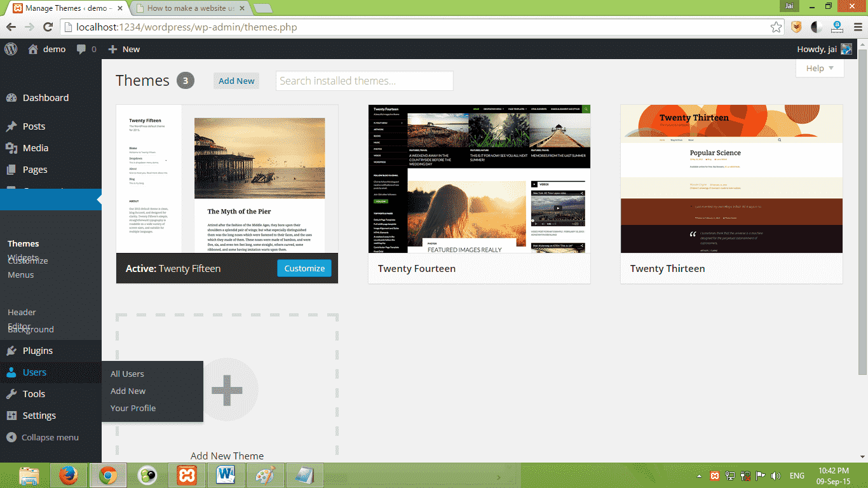Open Paint from the taskbar
The height and width of the screenshot is (488, 868).
coord(266,476)
